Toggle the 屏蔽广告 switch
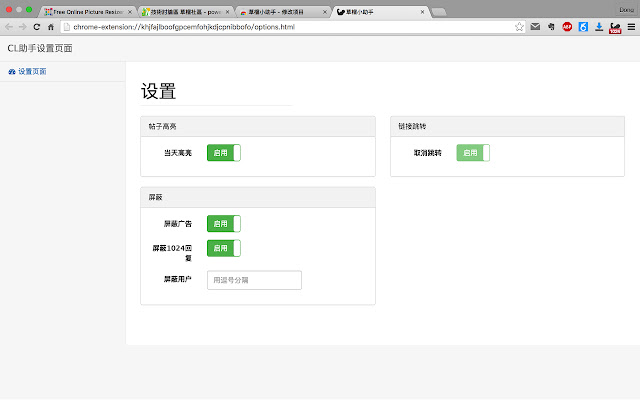The height and width of the screenshot is (400, 640). point(224,224)
